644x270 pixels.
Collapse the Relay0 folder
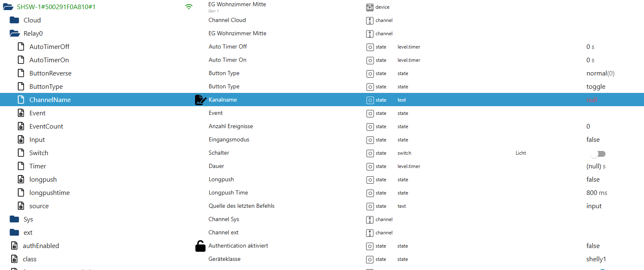[x=14, y=33]
